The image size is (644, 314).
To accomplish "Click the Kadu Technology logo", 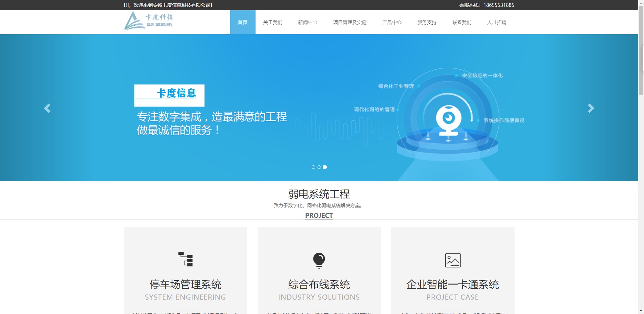I will tap(149, 21).
